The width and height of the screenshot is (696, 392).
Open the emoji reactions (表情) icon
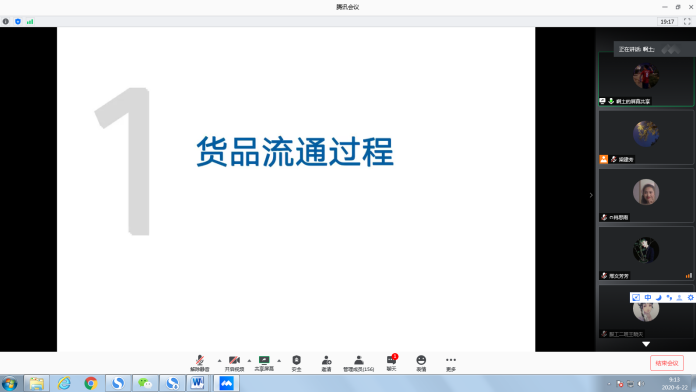click(x=421, y=363)
